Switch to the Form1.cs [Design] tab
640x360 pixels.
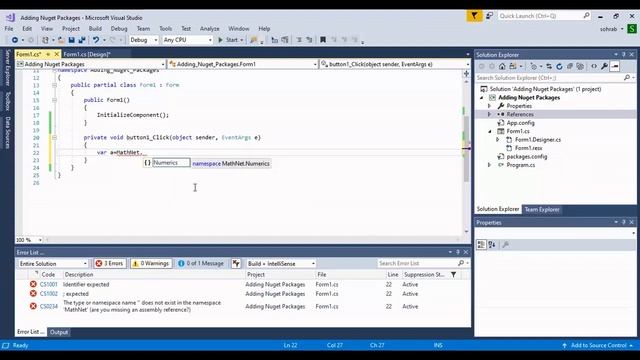(87, 54)
